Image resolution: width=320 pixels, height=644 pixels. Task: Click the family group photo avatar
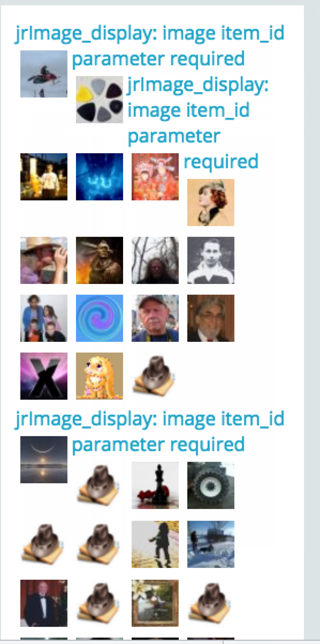click(x=44, y=318)
